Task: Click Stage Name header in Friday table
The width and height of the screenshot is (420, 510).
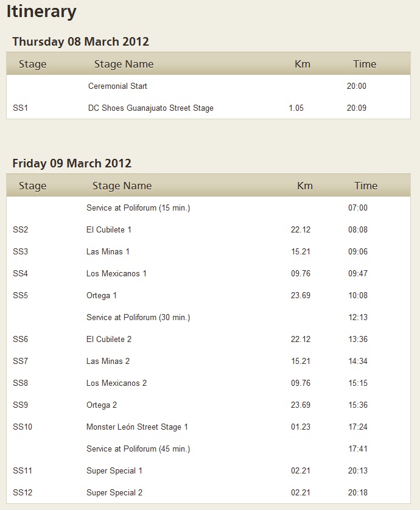Action: pos(122,186)
